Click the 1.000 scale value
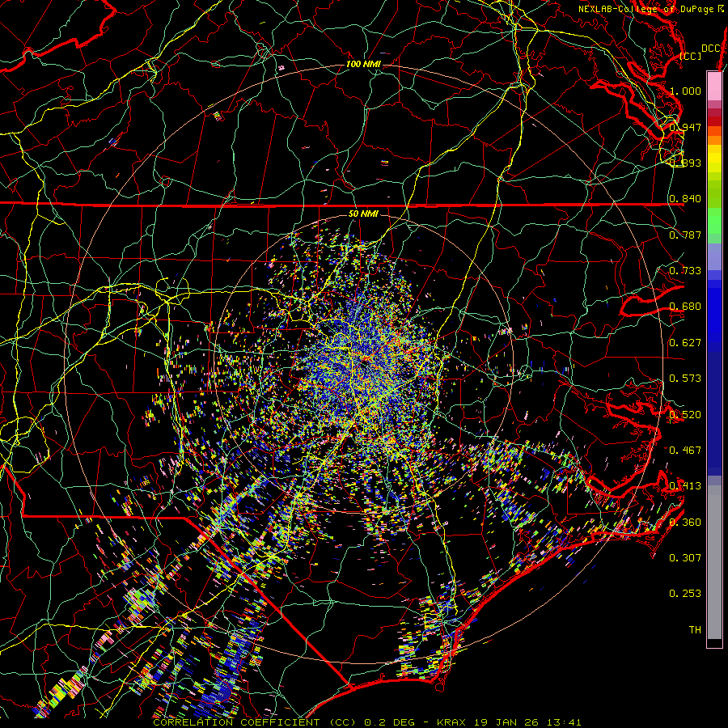728x728 pixels. [x=685, y=91]
